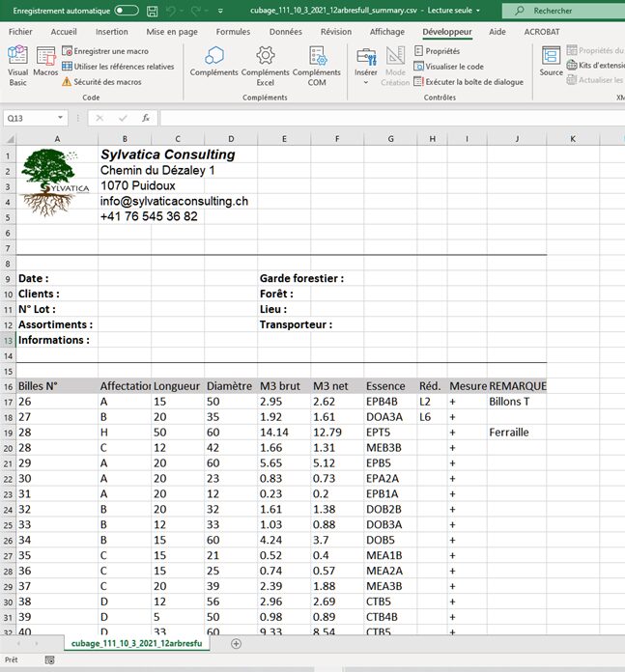Click the select-all corner triangle
The image size is (625, 672).
(11, 139)
